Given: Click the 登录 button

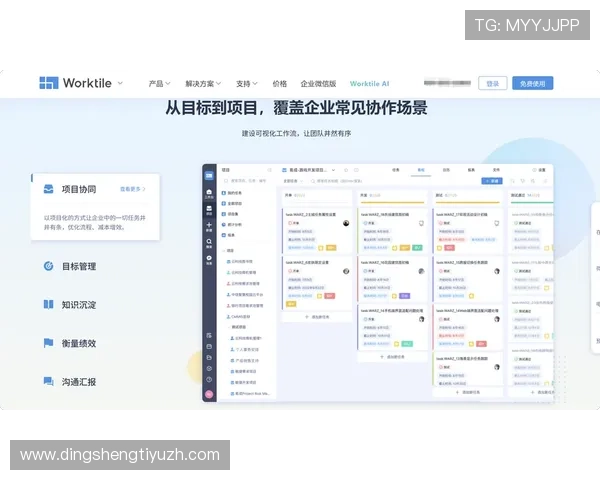Looking at the screenshot, I should pos(492,83).
